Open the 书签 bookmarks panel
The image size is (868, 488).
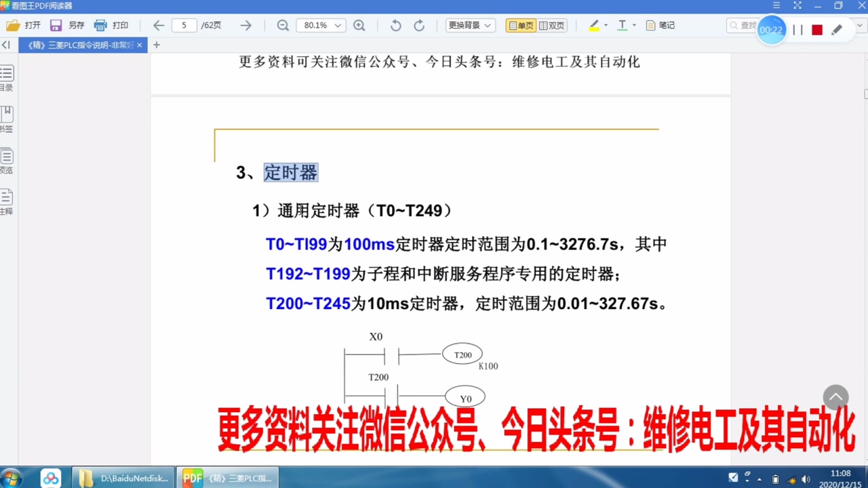coord(6,120)
